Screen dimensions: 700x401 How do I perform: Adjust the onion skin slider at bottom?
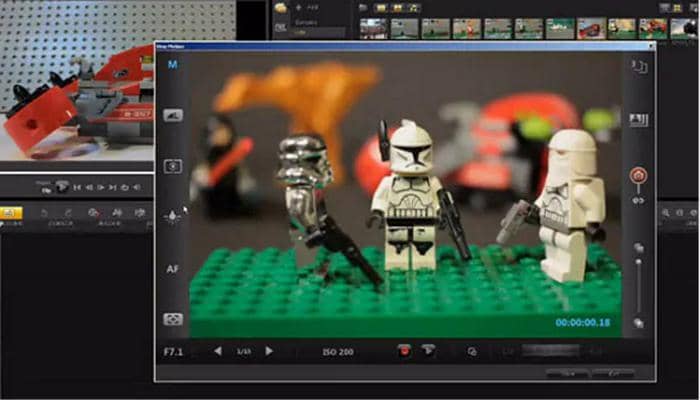tap(550, 351)
